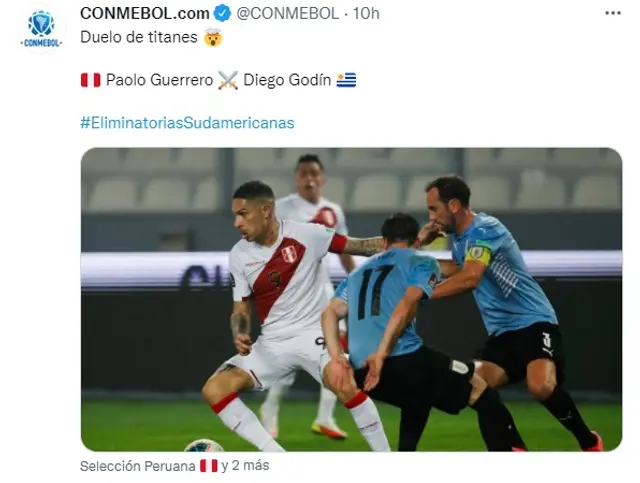Click the 'Diego Godín' text in tweet
The height and width of the screenshot is (483, 640).
pos(287,80)
